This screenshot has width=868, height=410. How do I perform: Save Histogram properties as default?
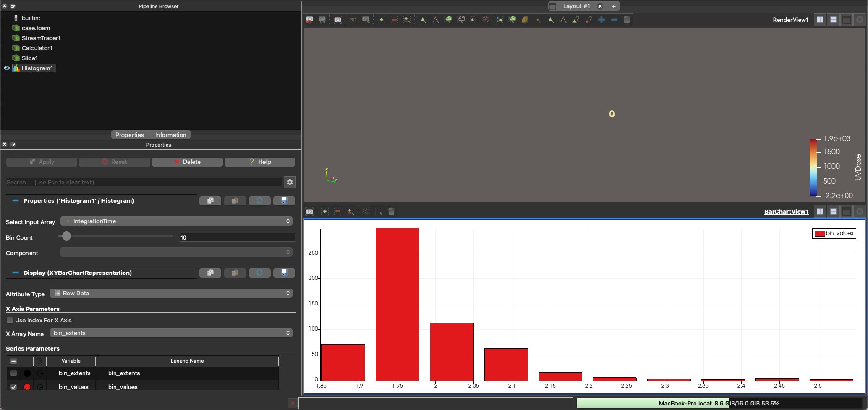tap(284, 200)
